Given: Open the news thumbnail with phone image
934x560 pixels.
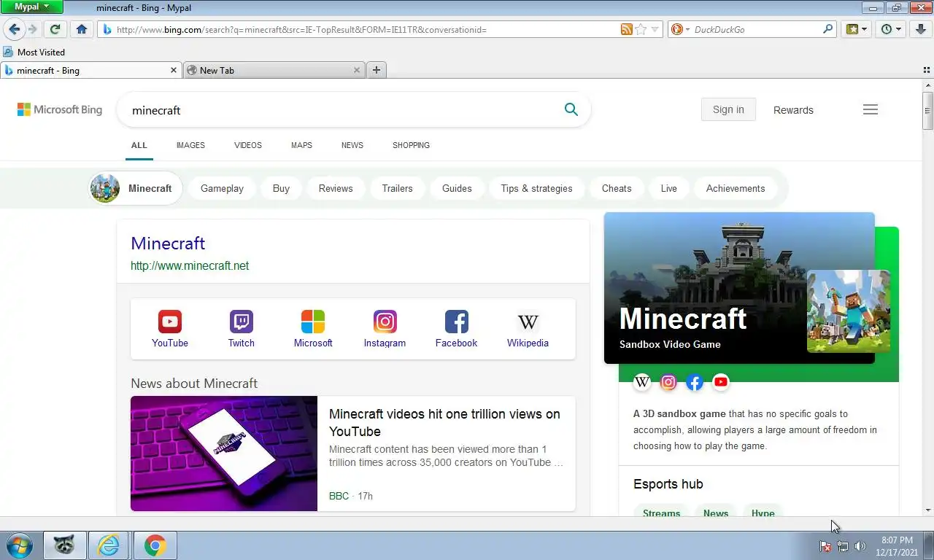Looking at the screenshot, I should click(224, 454).
